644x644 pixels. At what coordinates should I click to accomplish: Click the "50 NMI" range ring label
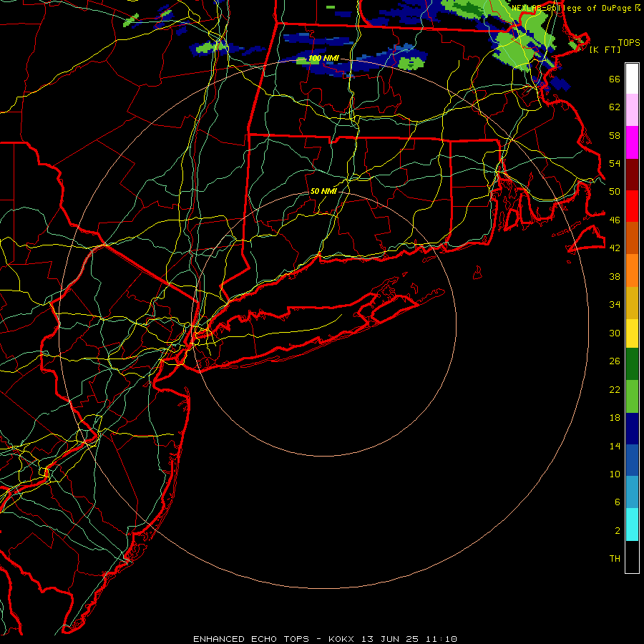(x=323, y=191)
